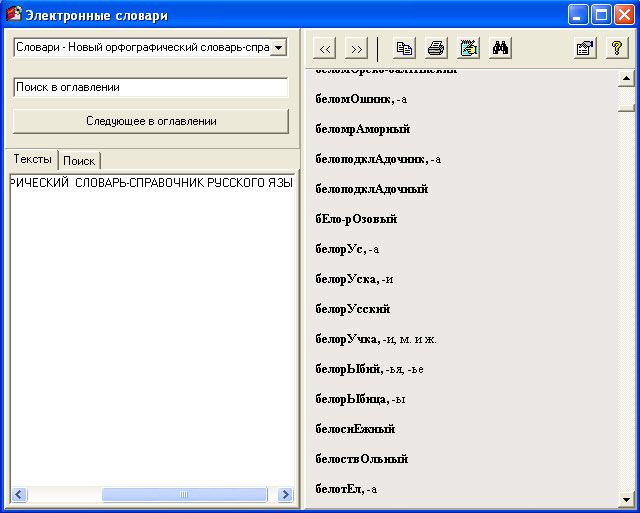Screen dimensions: 640x513
Task: Click the horizontal scrollbar left arrow
Action: 18,495
